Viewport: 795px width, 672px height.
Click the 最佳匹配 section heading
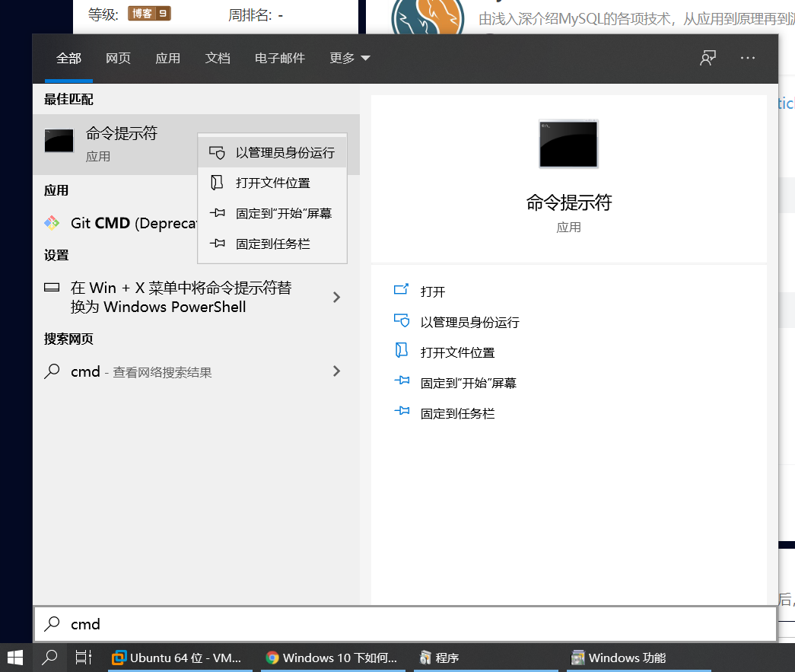68,100
